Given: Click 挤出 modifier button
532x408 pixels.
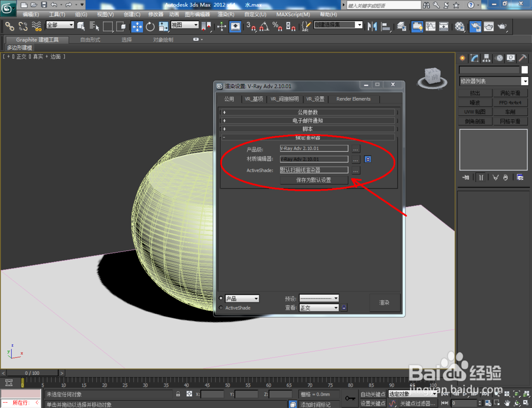Looking at the screenshot, I should [x=475, y=93].
